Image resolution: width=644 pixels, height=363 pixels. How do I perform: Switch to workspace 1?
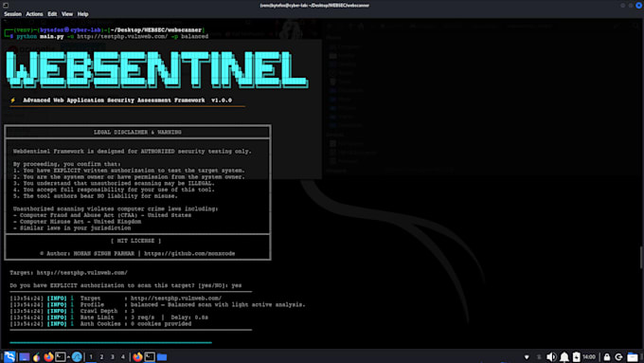click(91, 356)
